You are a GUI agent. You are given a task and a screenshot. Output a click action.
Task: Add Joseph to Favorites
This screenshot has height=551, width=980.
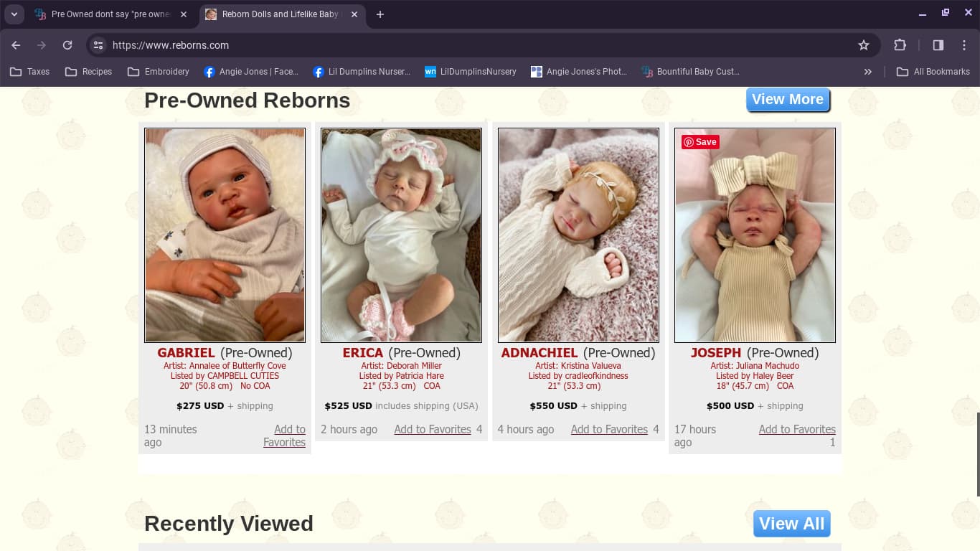coord(797,429)
